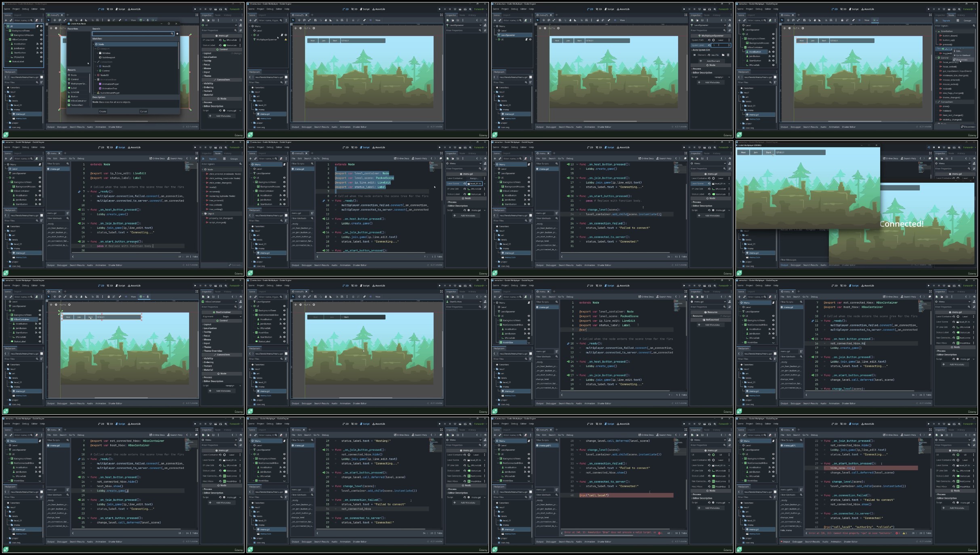This screenshot has height=555, width=980.
Task: Select the button_down() signal
Action: 949,36
